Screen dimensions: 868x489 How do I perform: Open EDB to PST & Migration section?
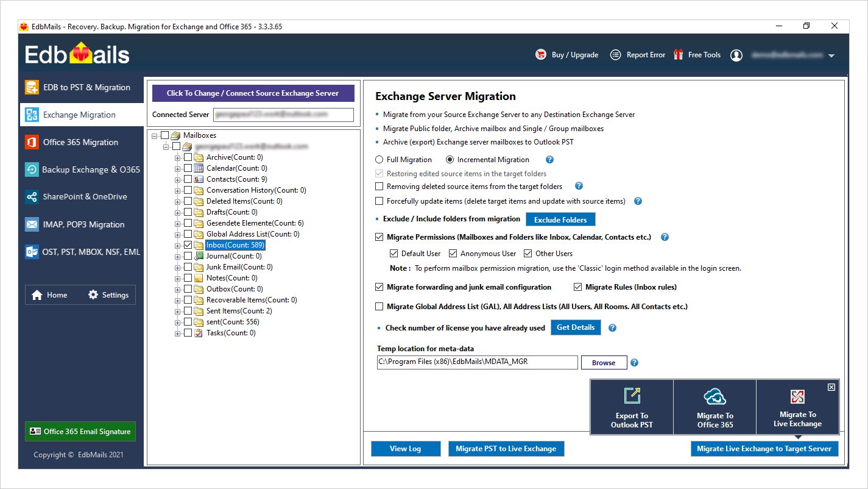[82, 87]
